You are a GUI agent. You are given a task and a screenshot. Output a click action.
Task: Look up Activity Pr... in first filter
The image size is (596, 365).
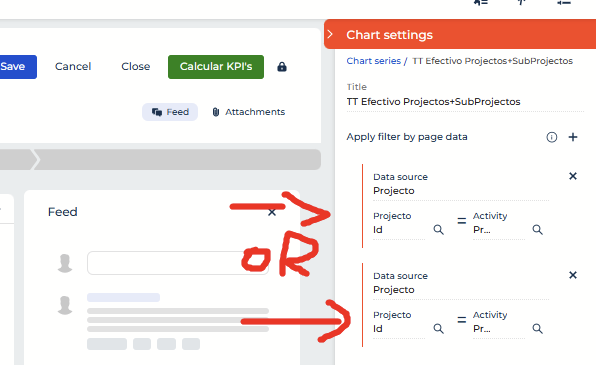coord(537,230)
